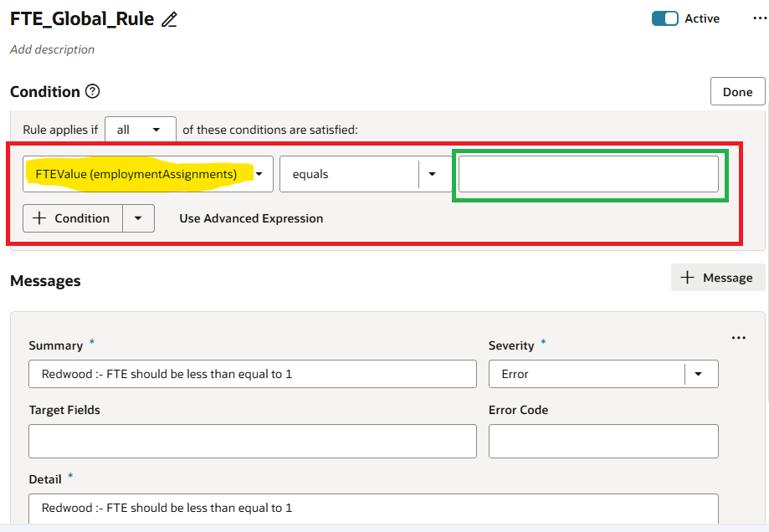Open the rule's three-dot menu beside Active
The image size is (769, 532).
[760, 18]
